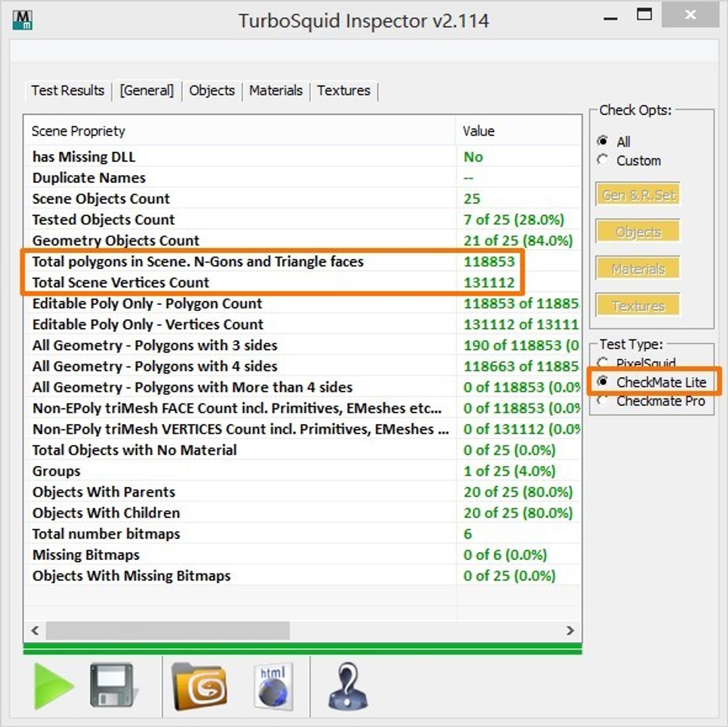Click the app logo in the title bar
This screenshot has width=728, height=727.
[22, 20]
